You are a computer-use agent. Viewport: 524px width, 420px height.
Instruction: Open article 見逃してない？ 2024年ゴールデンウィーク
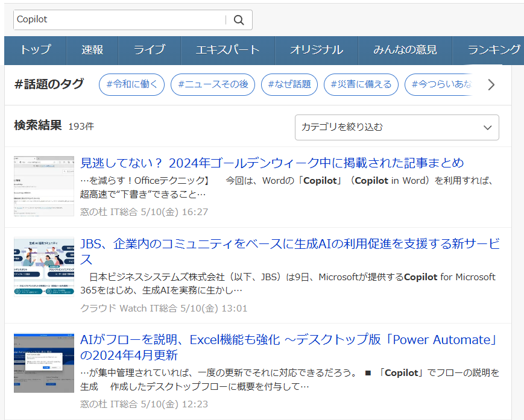pyautogui.click(x=272, y=163)
